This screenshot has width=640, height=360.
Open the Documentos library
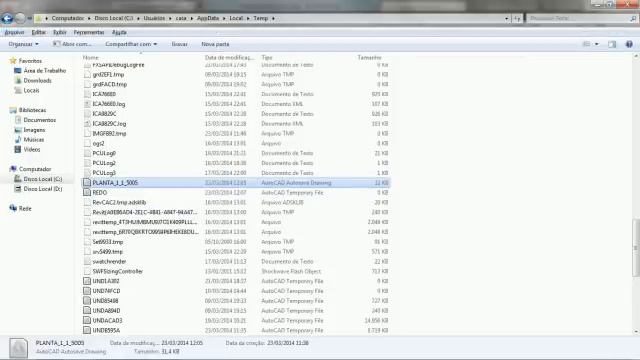tap(40, 120)
